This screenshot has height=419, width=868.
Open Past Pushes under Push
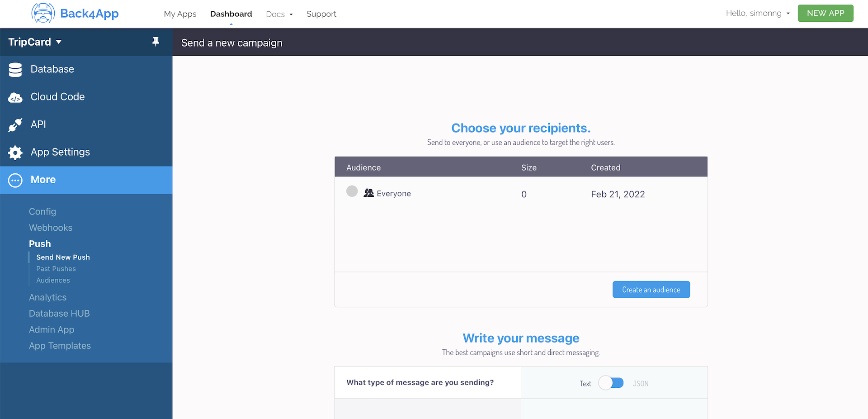coord(56,269)
